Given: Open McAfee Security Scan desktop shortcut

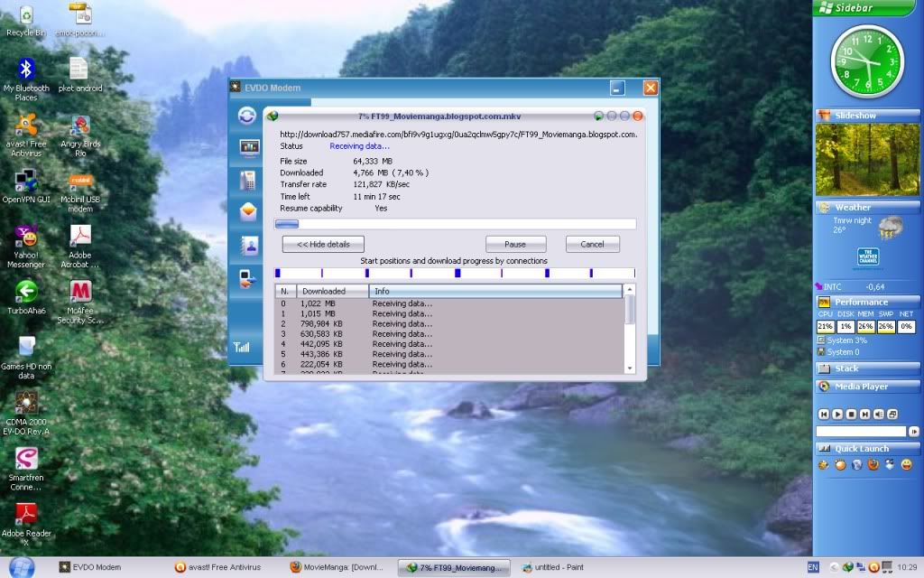Looking at the screenshot, I should pos(80,302).
